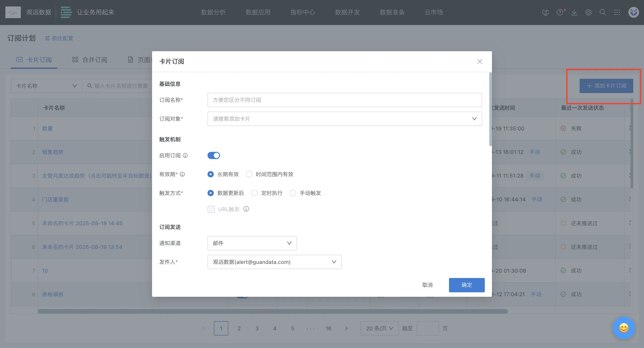Check the URL触发 checkbox
The width and height of the screenshot is (644, 348).
click(211, 209)
